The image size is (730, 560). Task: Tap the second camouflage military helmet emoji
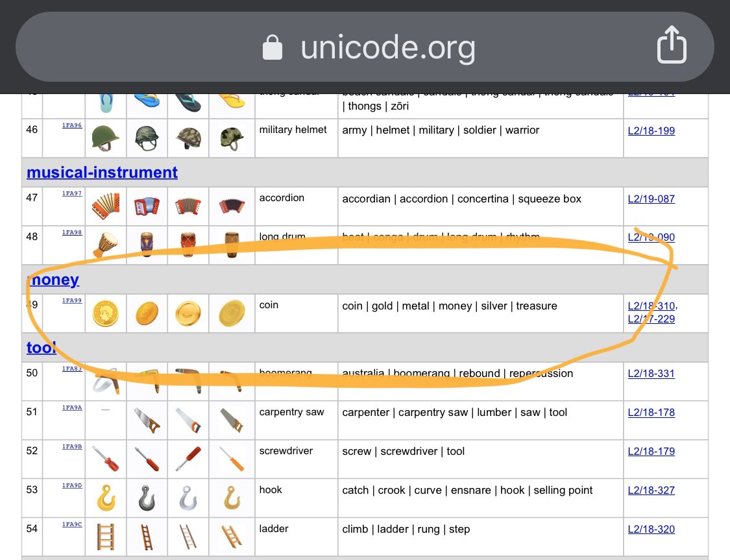pyautogui.click(x=147, y=138)
